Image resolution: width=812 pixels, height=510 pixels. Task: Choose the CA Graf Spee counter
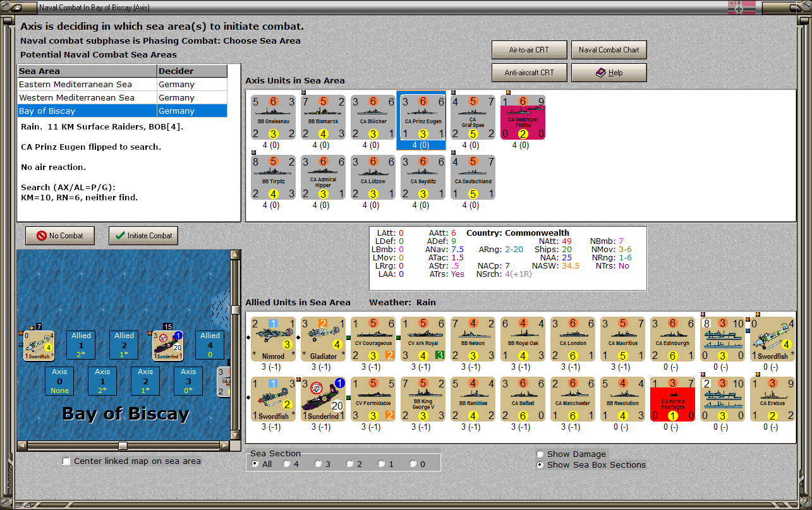pyautogui.click(x=473, y=117)
